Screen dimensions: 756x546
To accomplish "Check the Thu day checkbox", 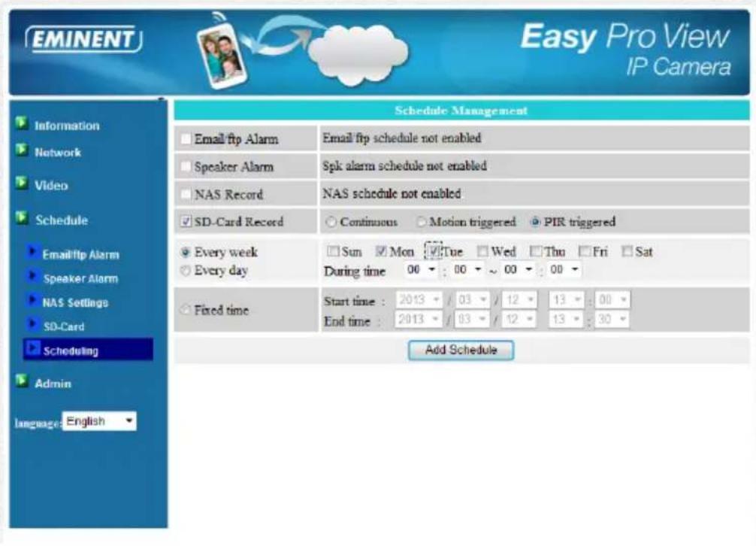I will pos(535,251).
